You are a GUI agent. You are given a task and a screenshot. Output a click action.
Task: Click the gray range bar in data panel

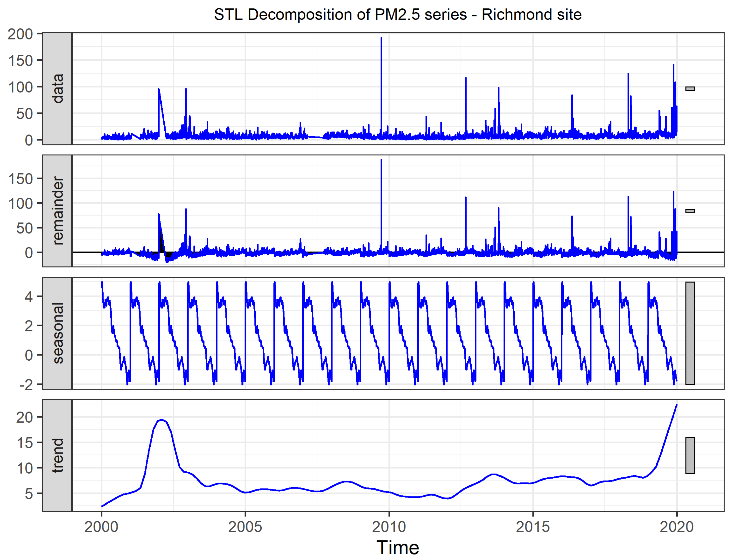click(690, 89)
